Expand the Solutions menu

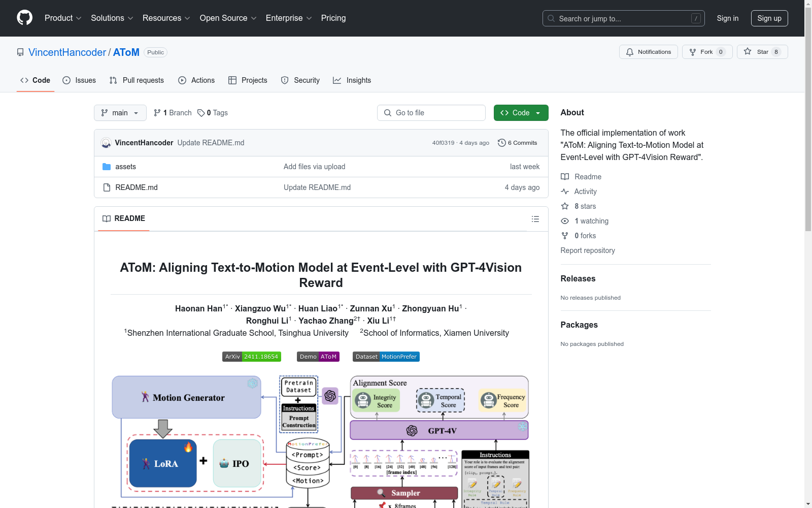[x=112, y=18]
